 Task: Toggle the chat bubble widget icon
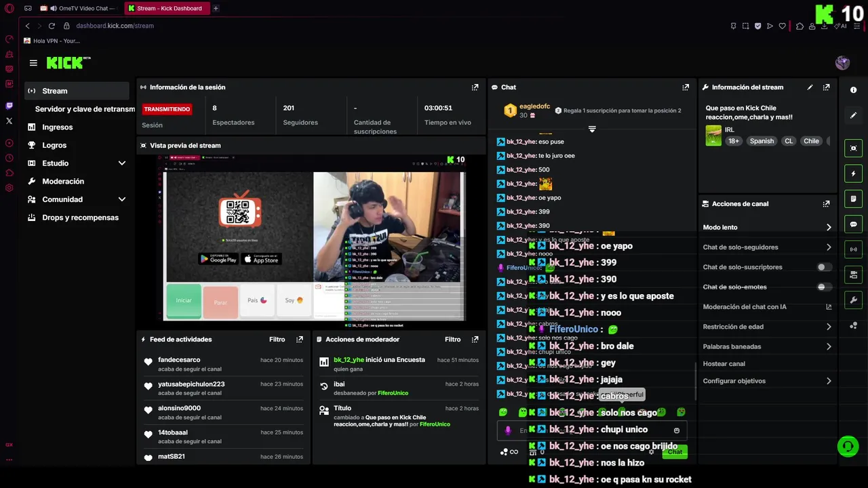[853, 224]
